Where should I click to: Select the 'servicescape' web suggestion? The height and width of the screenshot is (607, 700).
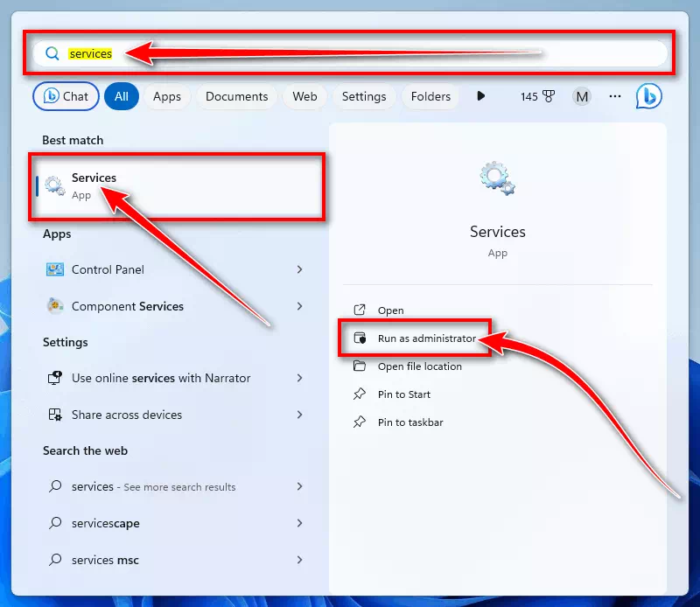[174, 523]
